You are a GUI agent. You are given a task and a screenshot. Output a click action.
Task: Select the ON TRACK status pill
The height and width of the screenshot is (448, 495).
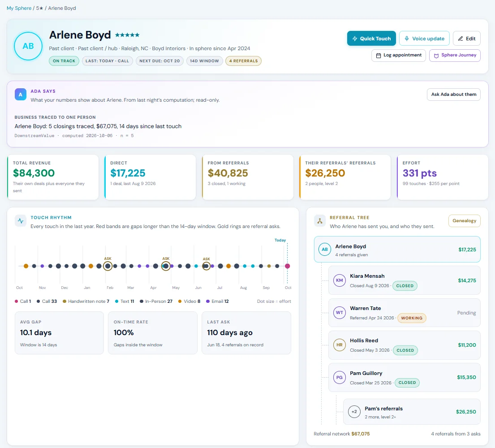pyautogui.click(x=64, y=61)
